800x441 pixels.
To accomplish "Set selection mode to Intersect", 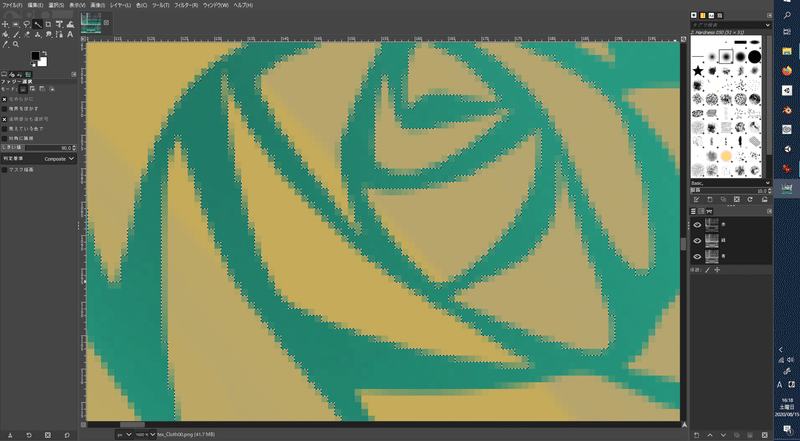I will pyautogui.click(x=52, y=89).
